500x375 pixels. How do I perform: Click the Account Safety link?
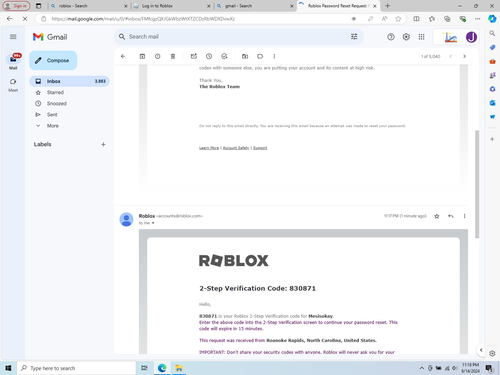tap(236, 148)
